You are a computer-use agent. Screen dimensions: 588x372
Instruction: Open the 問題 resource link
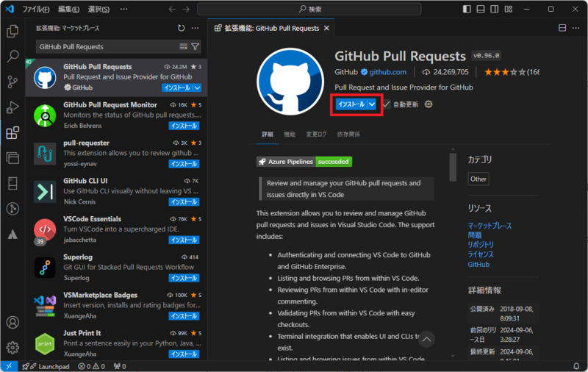[474, 235]
